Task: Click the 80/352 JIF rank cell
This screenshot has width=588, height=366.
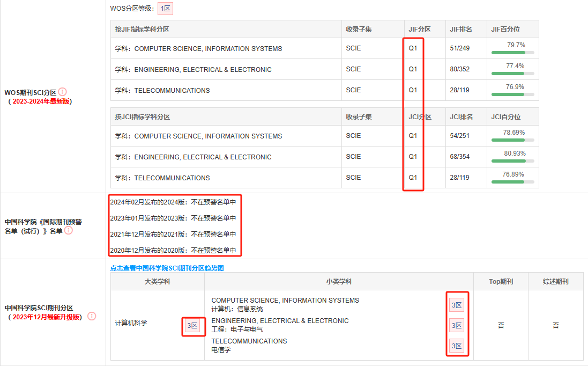Action: [466, 69]
